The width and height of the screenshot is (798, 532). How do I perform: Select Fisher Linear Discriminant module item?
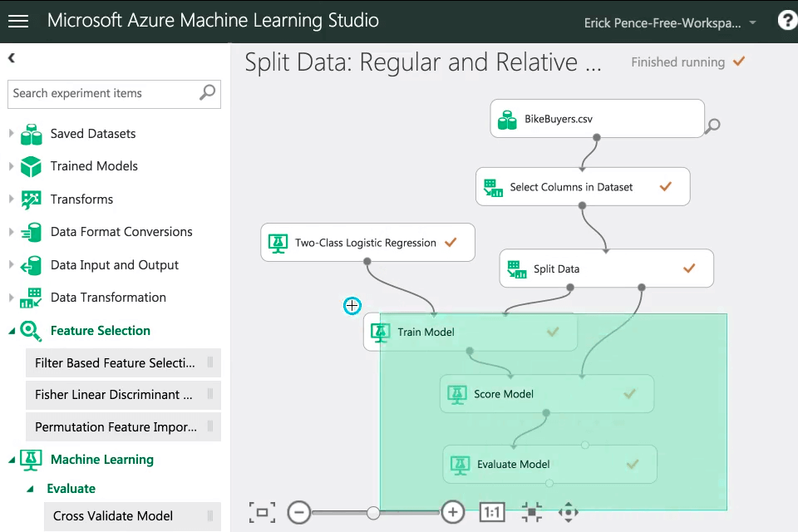[x=123, y=395]
